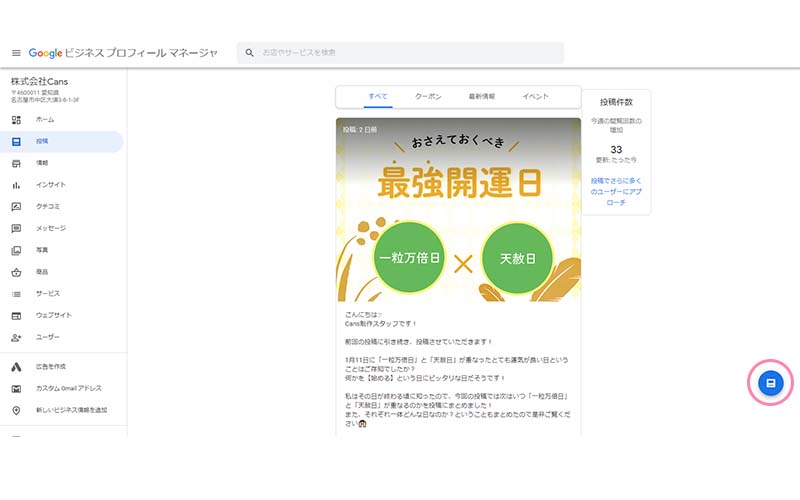Open インサイト bar chart icon
Screen dimensions: 800x500
(x=16, y=185)
